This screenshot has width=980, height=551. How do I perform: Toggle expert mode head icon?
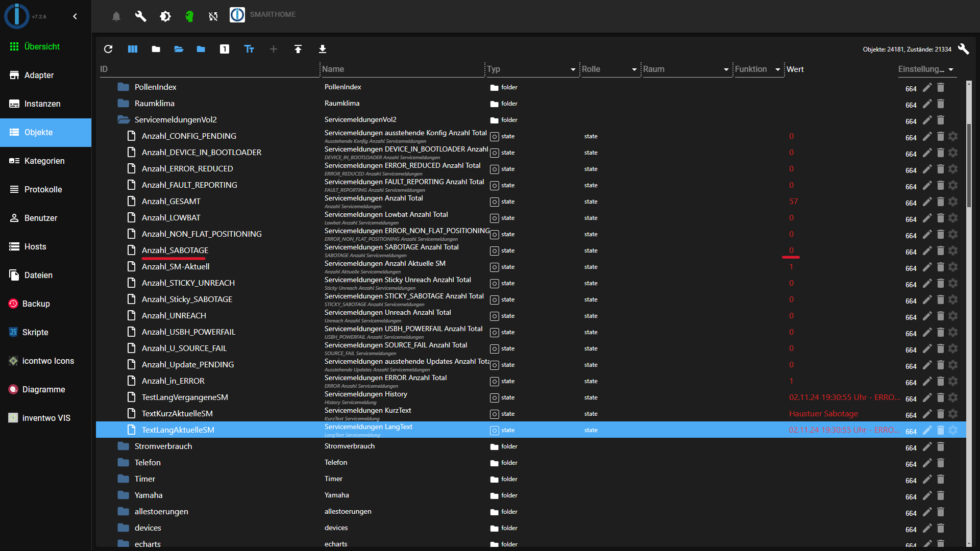point(189,16)
